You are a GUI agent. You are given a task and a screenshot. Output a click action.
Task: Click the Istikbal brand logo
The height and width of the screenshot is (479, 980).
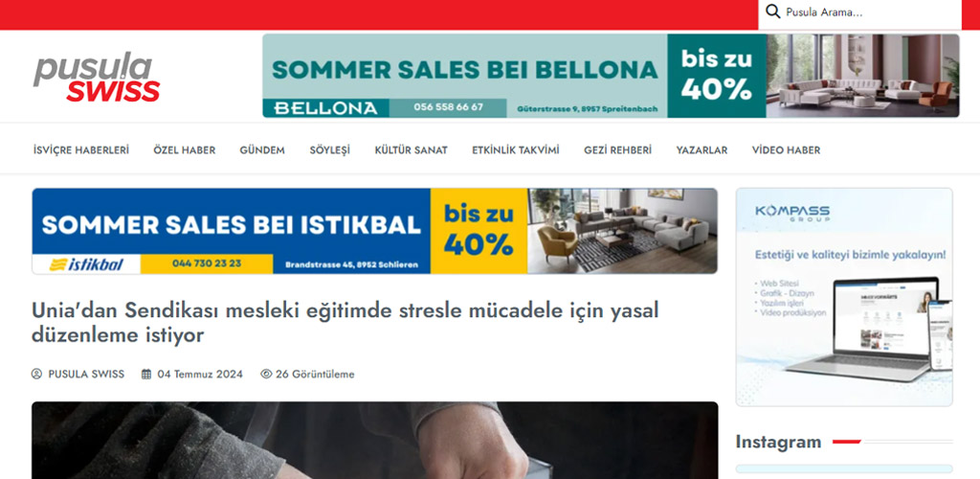point(86,263)
